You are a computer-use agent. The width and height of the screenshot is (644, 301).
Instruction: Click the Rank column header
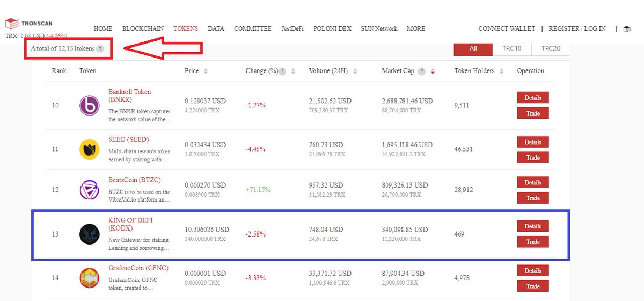pyautogui.click(x=59, y=71)
